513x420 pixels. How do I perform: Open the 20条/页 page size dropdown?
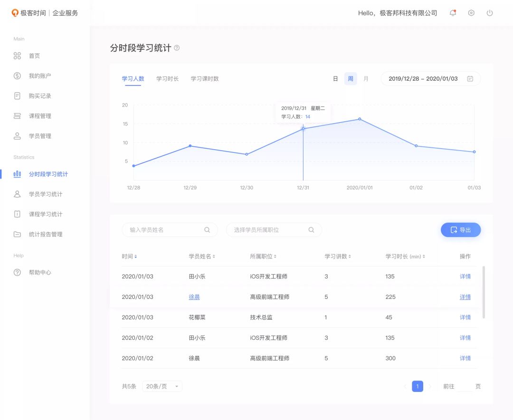(x=162, y=386)
